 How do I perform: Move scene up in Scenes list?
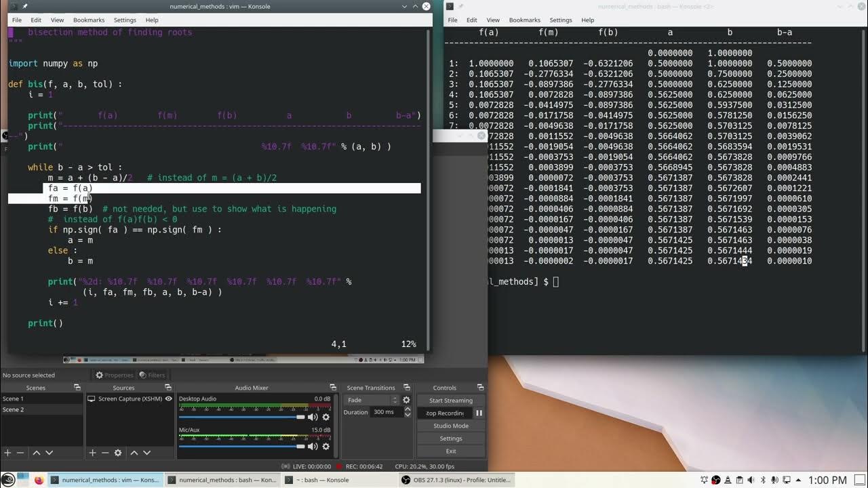[x=37, y=453]
